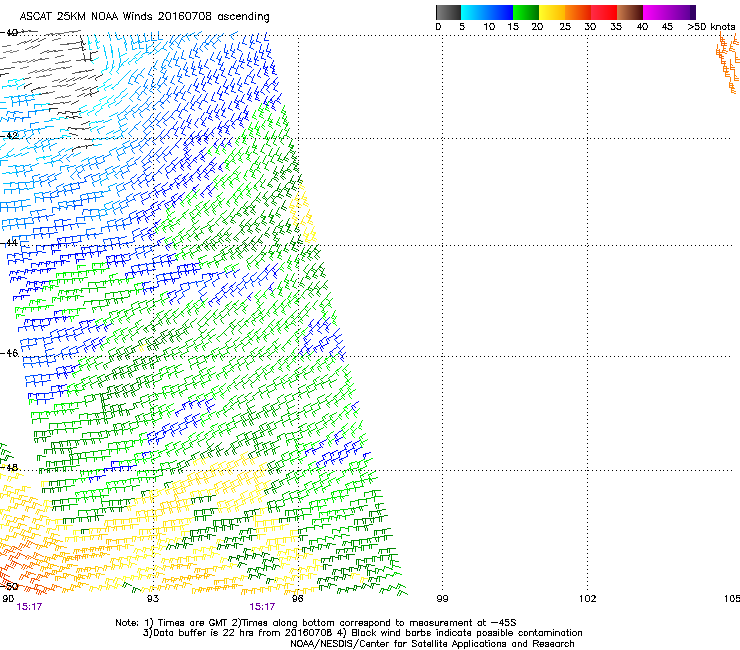Click the -42 latitude axis label
This screenshot has width=740, height=650.
(9, 135)
